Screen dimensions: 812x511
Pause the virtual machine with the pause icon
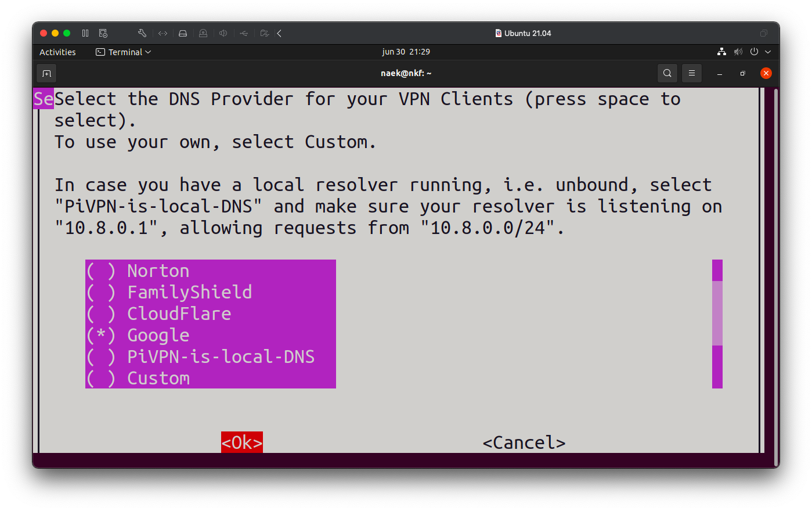85,33
